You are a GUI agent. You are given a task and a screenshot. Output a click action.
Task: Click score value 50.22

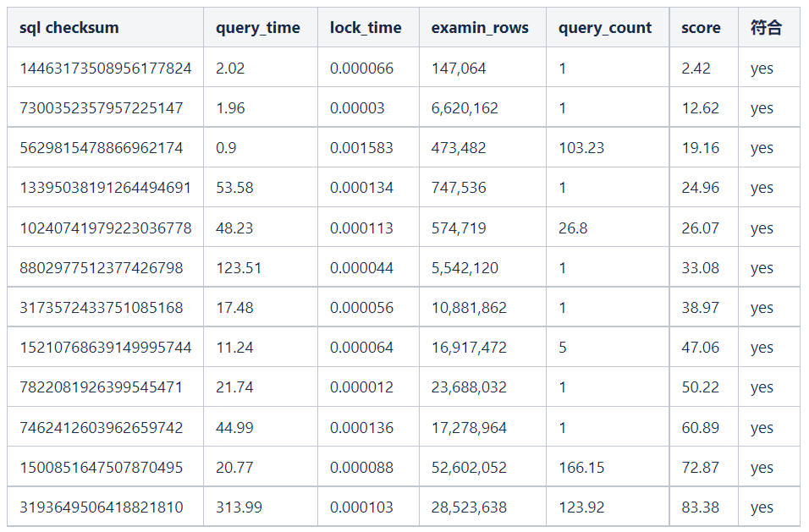(x=700, y=387)
